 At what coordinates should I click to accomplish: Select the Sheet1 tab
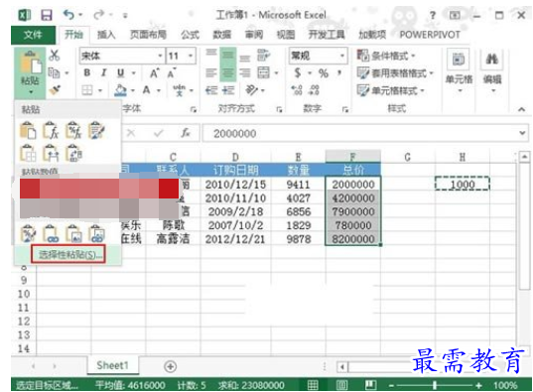[x=112, y=365]
